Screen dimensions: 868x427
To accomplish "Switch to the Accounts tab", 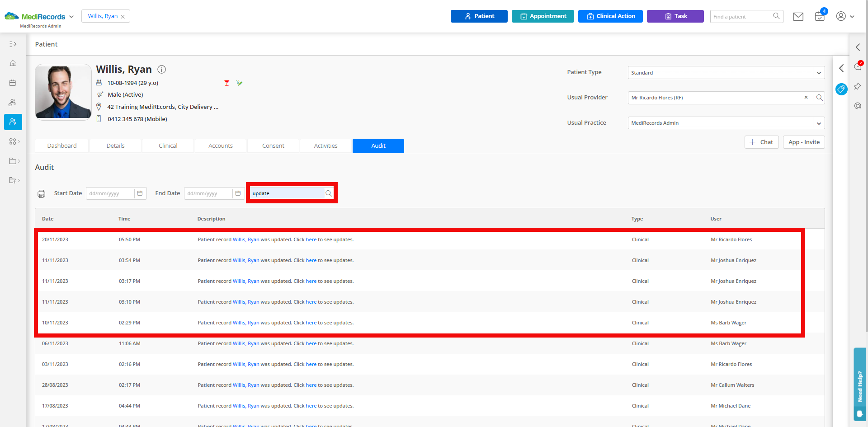I will point(221,145).
